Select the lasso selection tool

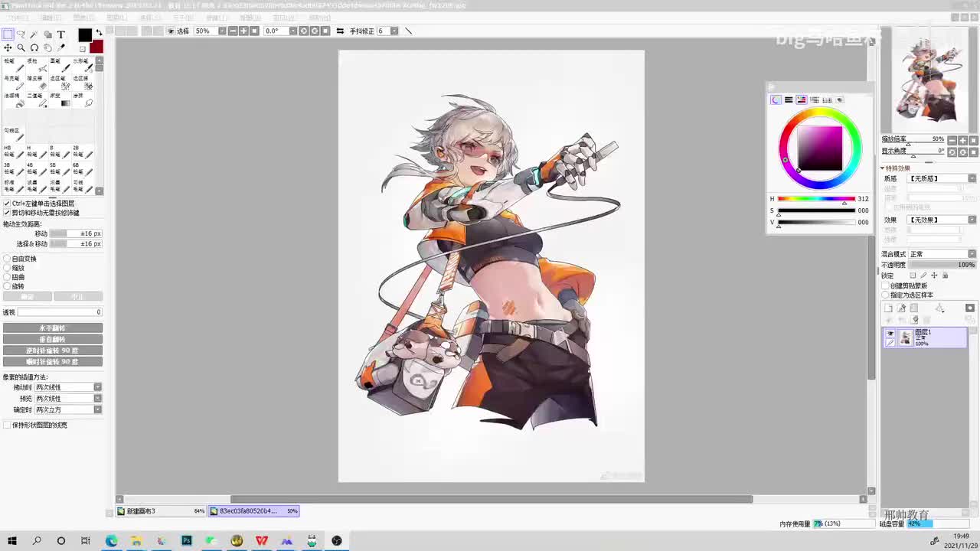point(21,34)
